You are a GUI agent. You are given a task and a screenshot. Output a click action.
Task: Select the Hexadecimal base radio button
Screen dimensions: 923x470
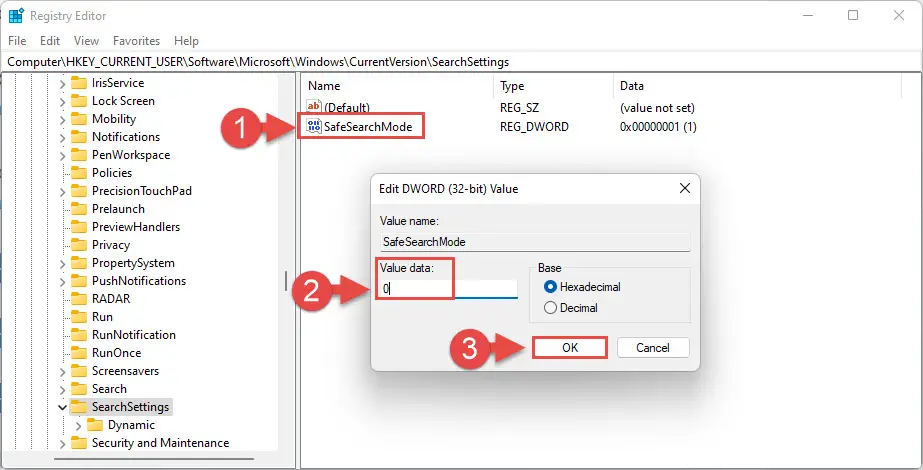pos(549,287)
